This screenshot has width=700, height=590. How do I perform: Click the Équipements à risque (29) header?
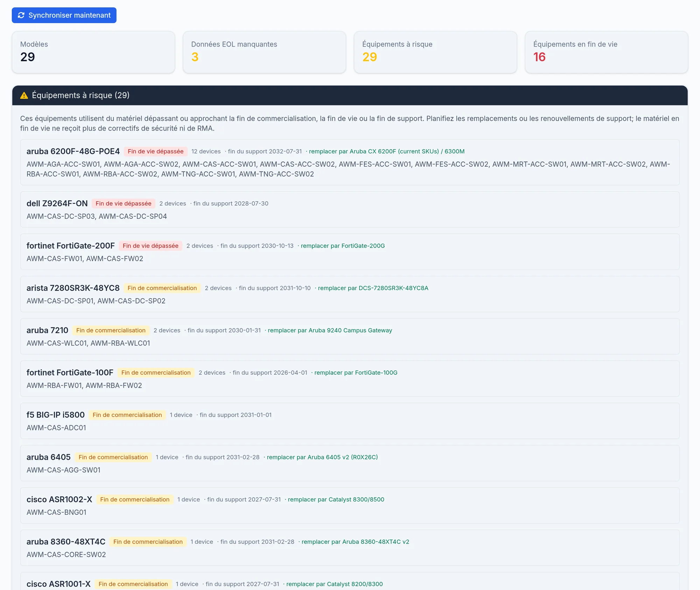(350, 96)
